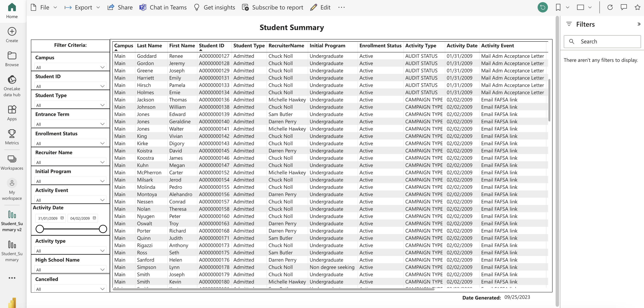Click the Power BI logo
This screenshot has height=308, width=644.
click(12, 302)
